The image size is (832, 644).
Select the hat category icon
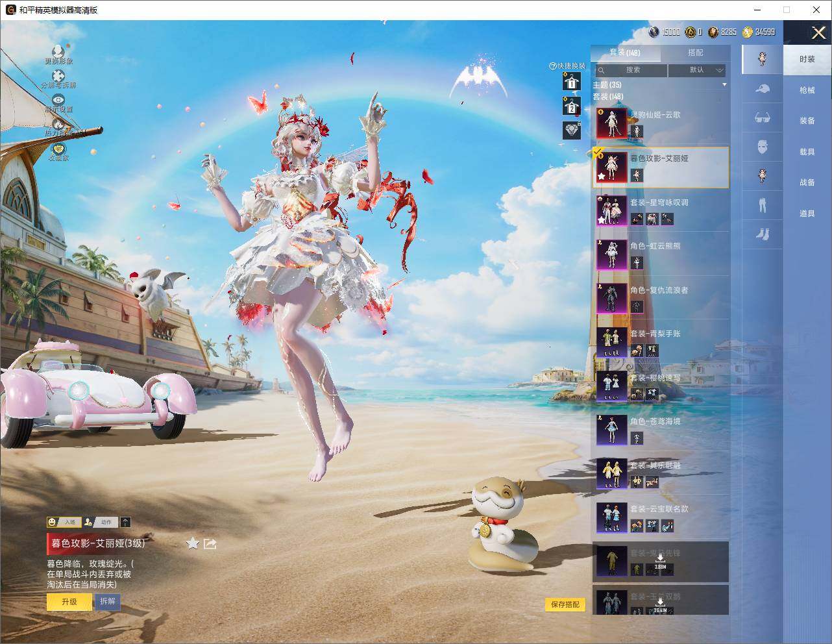(x=763, y=89)
